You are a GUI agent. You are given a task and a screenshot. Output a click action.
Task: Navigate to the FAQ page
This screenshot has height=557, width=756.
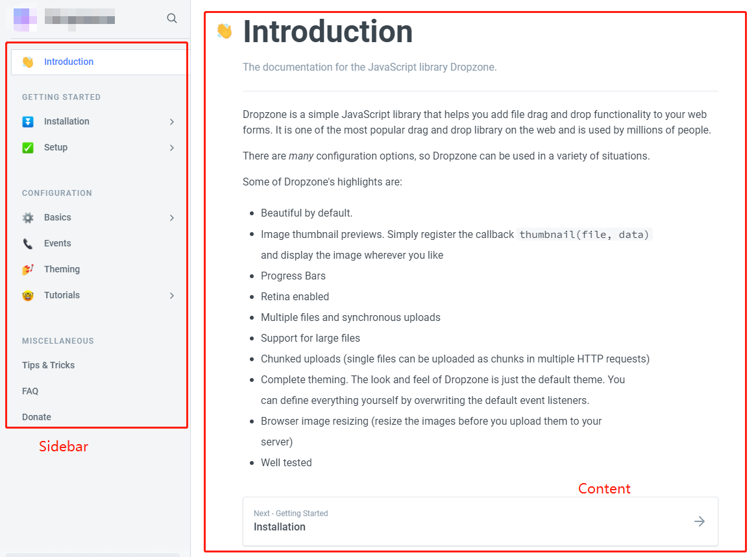pos(30,391)
